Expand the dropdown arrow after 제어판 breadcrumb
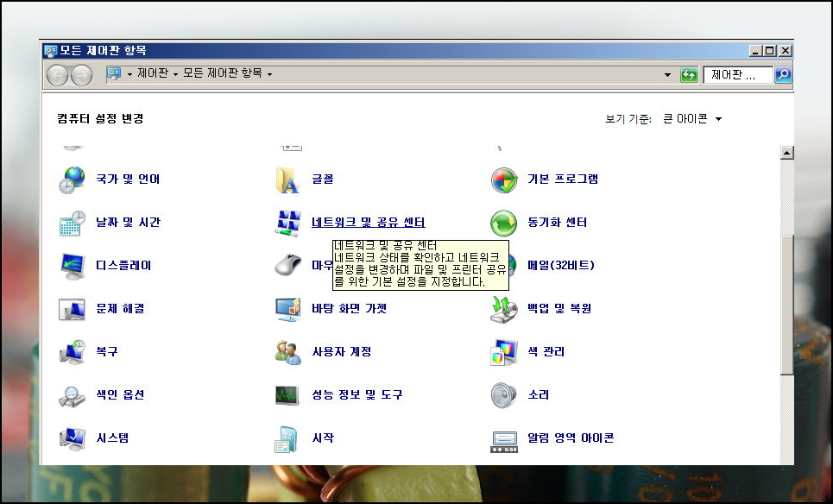 point(176,74)
